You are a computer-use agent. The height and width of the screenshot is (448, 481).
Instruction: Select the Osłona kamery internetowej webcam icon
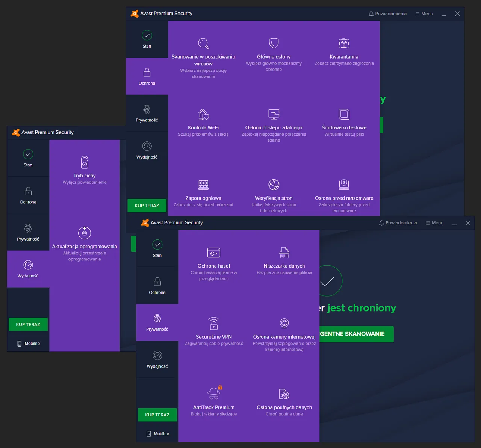(x=284, y=323)
